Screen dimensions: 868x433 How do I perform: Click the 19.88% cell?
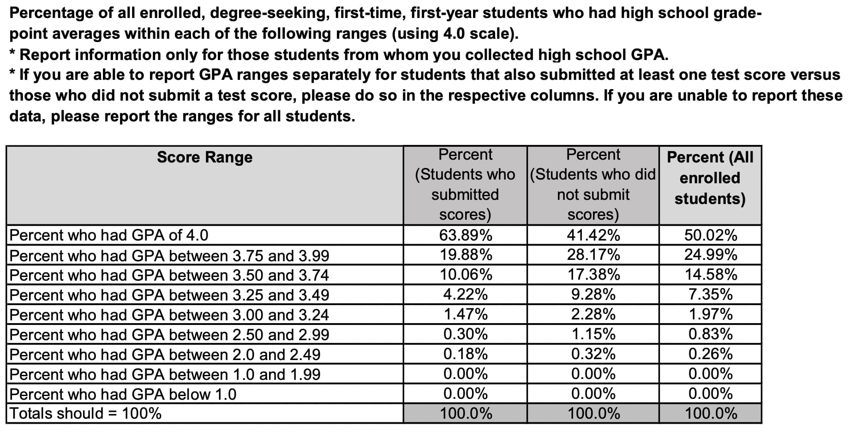coord(465,255)
